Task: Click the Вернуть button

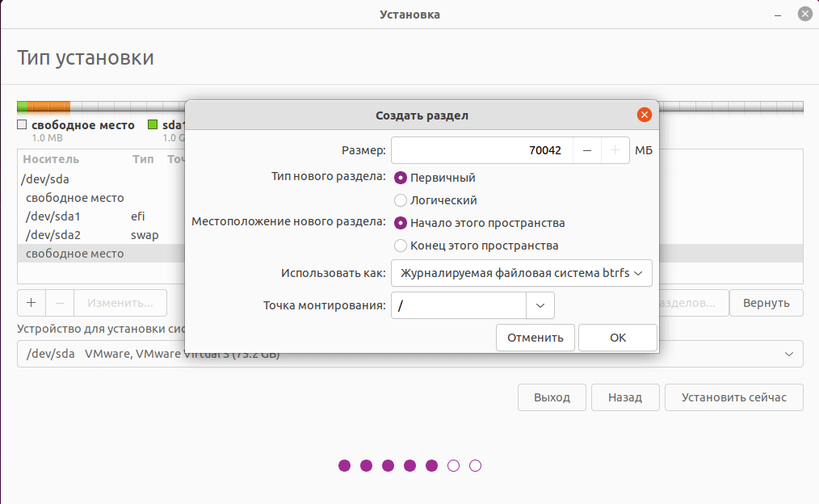Action: pos(766,303)
